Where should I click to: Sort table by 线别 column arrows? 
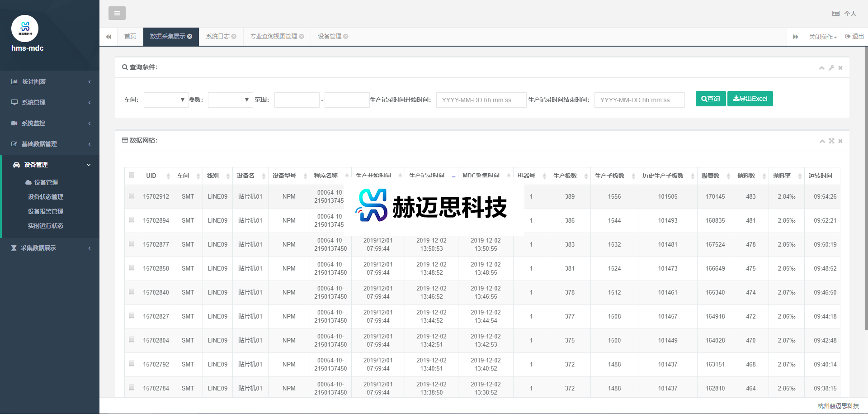(x=228, y=176)
